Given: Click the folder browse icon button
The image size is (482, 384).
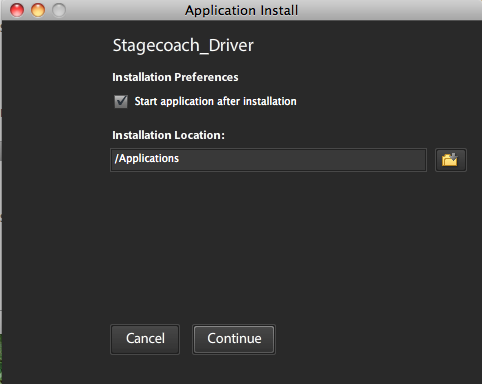Looking at the screenshot, I should [451, 160].
